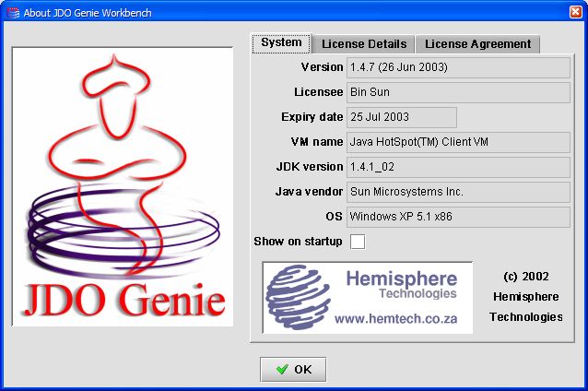Screen dimensions: 588x391
Task: Click the Version field showing 1.4.7
Action: click(x=458, y=67)
